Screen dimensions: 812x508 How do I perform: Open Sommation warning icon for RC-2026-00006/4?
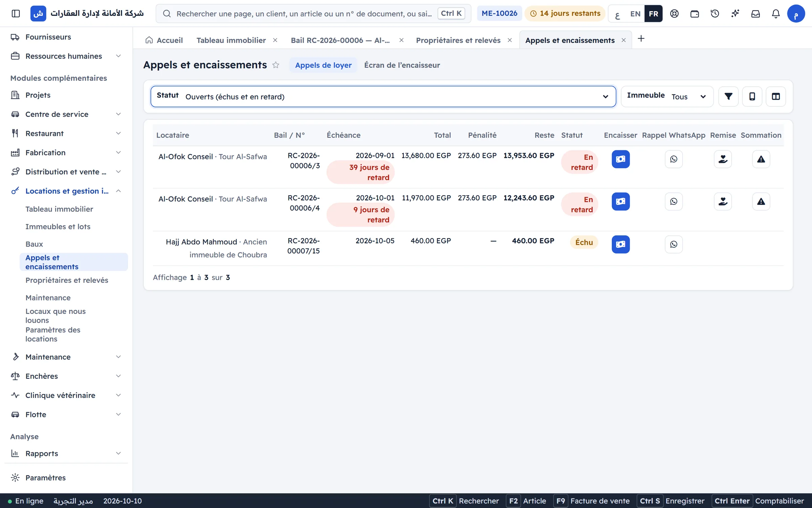pyautogui.click(x=761, y=202)
